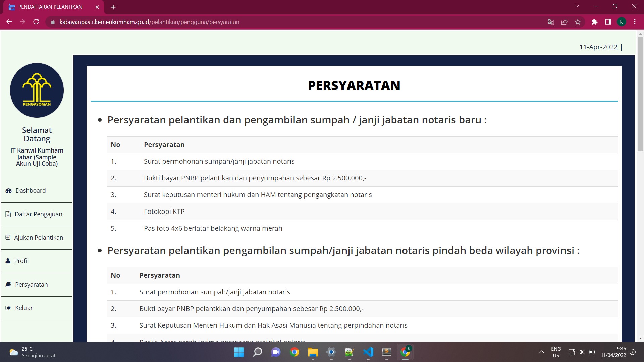This screenshot has height=362, width=644.
Task: Click the address bar URL
Action: [149, 22]
